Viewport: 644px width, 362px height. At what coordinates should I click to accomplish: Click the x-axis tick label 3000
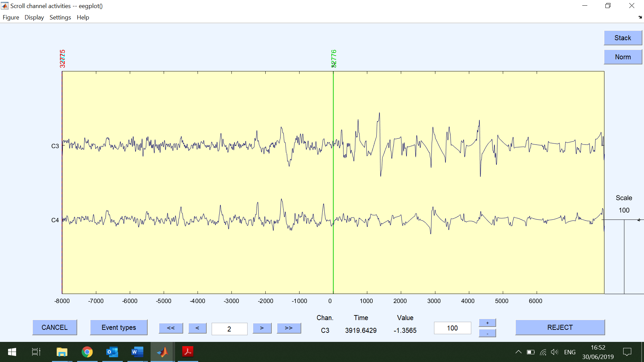coord(434,301)
